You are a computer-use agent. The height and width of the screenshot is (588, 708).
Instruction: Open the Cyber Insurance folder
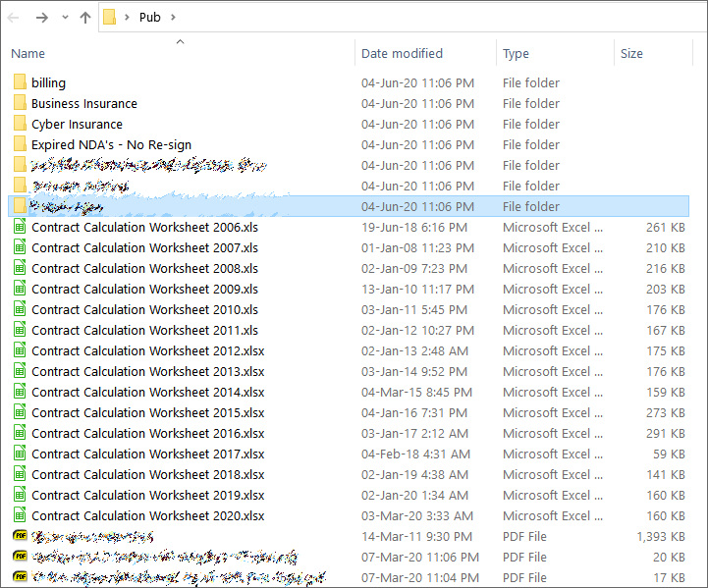77,125
